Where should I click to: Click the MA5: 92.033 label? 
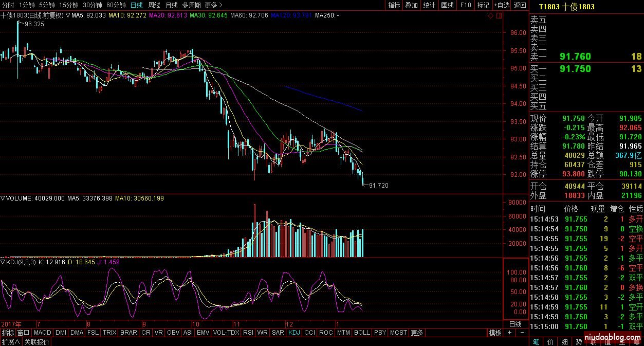pos(88,15)
